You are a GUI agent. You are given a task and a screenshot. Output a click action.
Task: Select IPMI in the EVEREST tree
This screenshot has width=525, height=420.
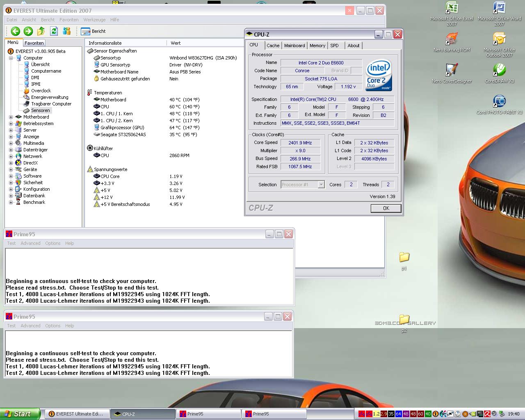coord(36,84)
